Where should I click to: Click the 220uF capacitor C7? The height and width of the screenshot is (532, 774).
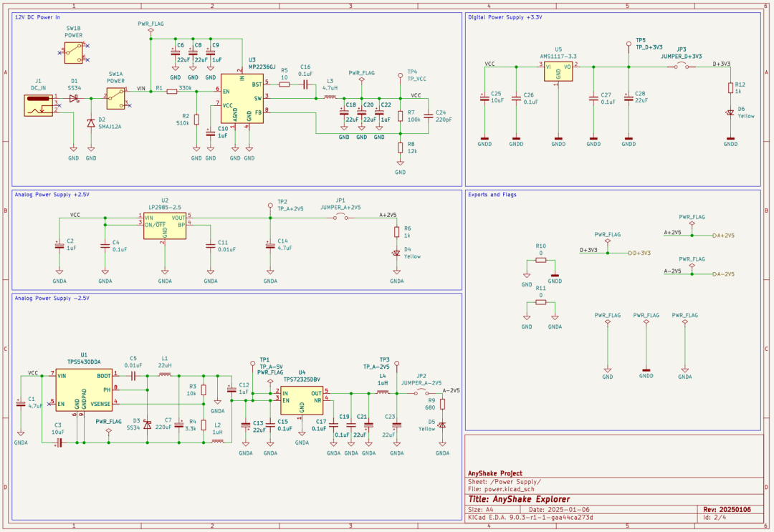click(178, 425)
